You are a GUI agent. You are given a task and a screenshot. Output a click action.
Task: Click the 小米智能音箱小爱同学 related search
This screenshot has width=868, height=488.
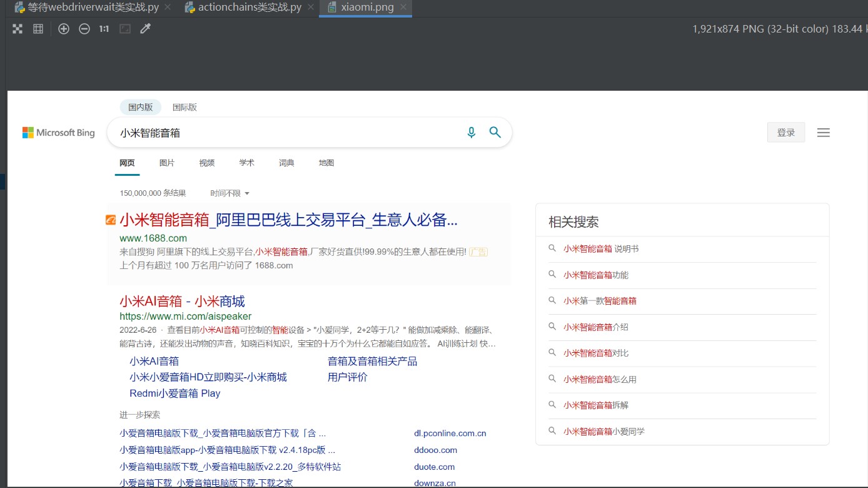[x=604, y=431]
